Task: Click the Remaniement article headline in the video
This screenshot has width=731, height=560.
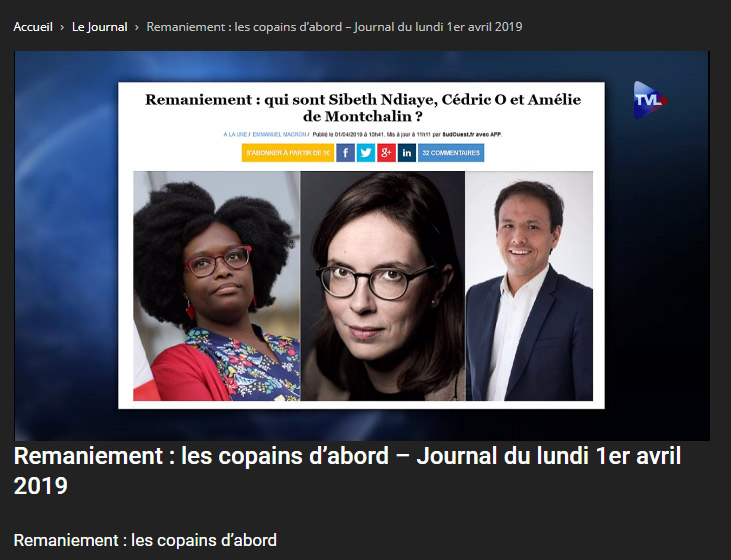Action: [x=363, y=107]
